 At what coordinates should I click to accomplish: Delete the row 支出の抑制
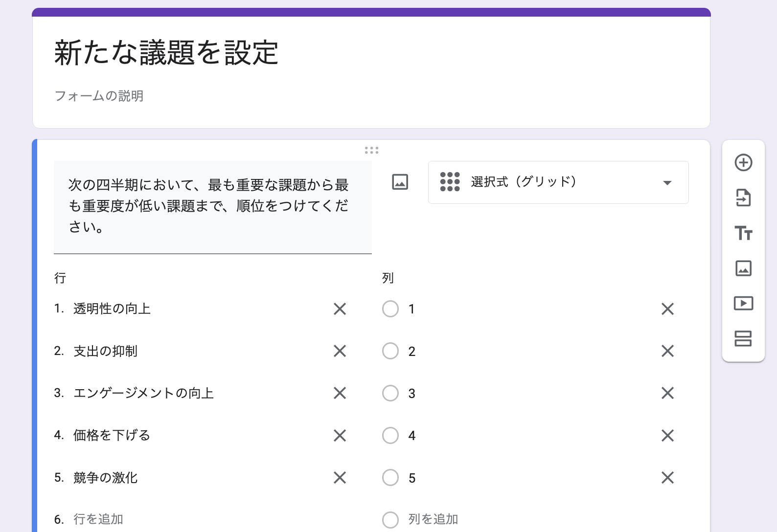(x=340, y=351)
